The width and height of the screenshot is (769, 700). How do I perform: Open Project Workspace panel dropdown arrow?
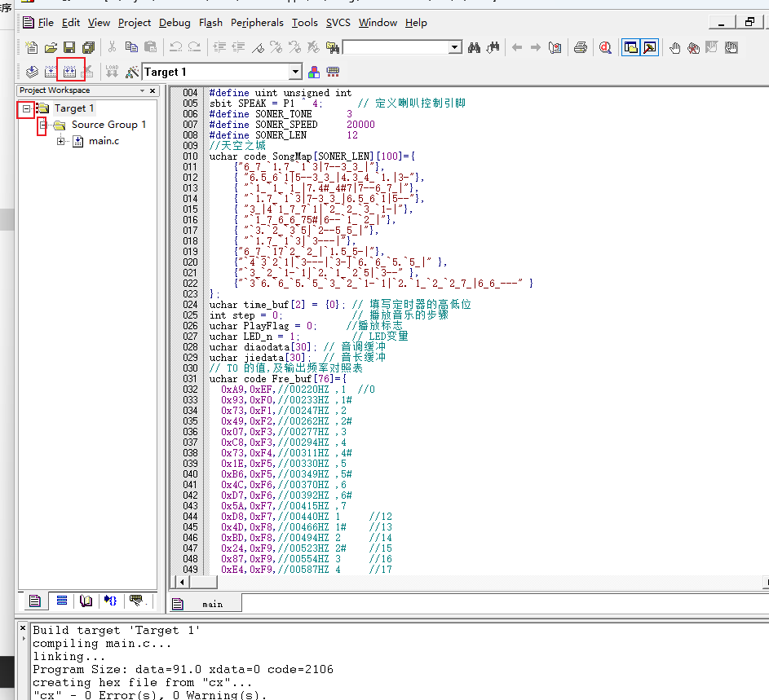click(142, 90)
